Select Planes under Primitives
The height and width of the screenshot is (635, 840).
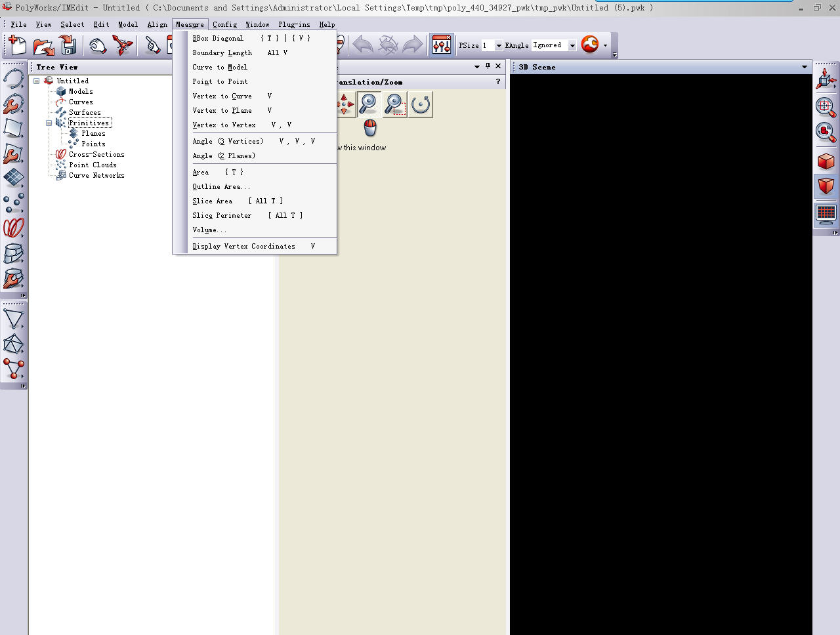coord(93,133)
